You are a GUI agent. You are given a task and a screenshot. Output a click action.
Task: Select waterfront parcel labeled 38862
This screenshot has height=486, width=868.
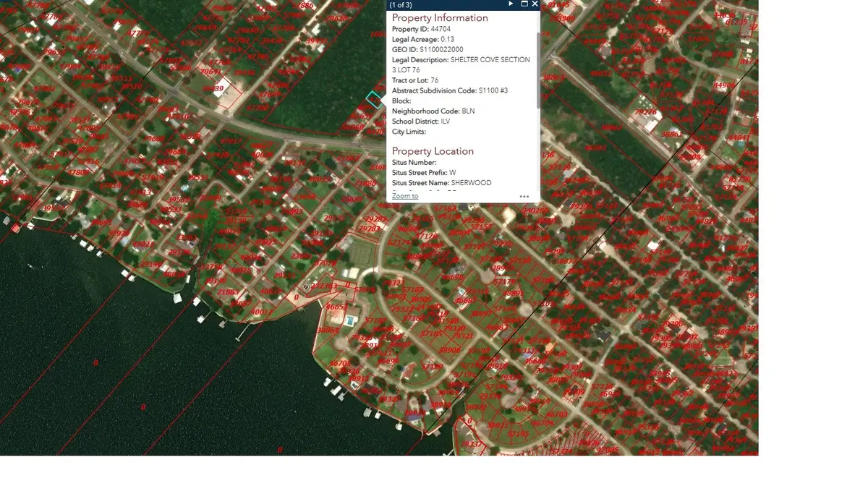[x=328, y=331]
